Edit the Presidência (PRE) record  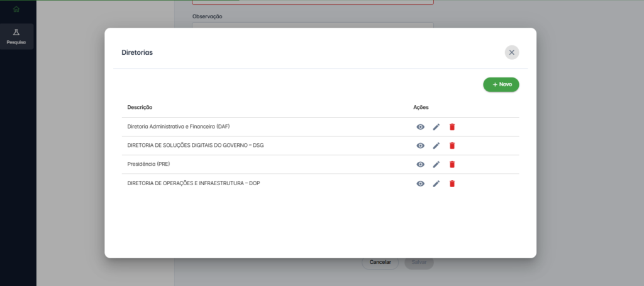click(x=436, y=164)
